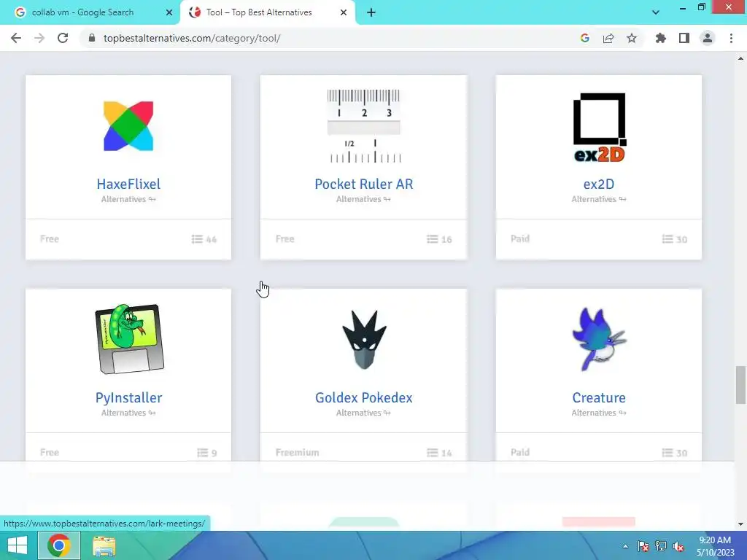
Task: Open the taskbar clock and date
Action: tap(715, 546)
